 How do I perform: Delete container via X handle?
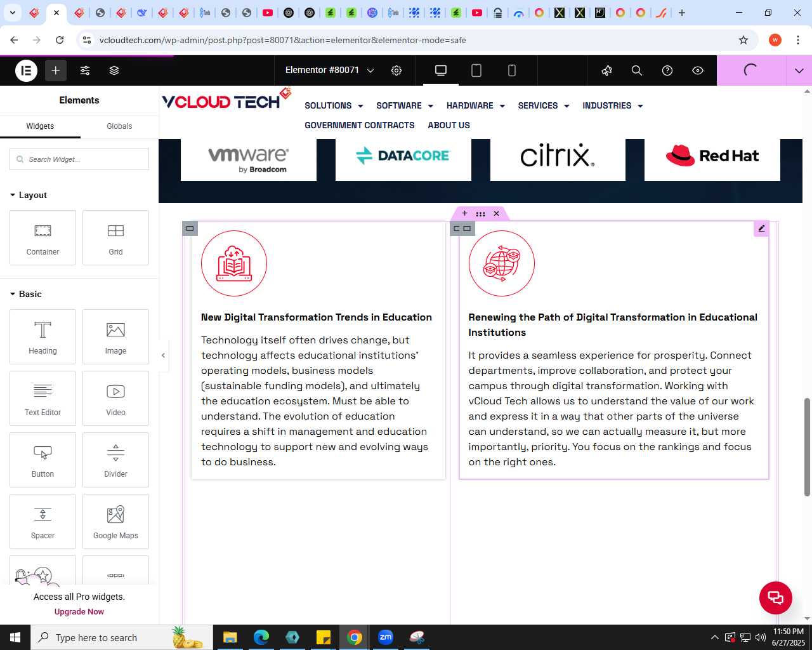[x=496, y=213]
